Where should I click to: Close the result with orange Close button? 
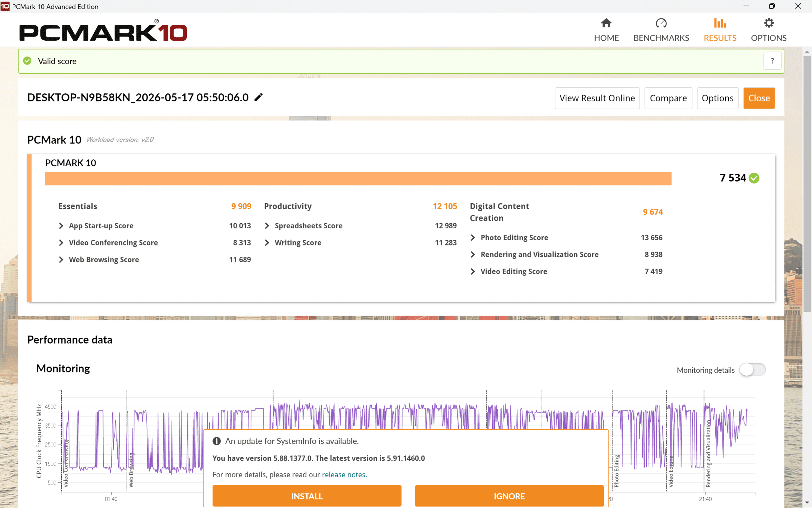[x=759, y=98]
